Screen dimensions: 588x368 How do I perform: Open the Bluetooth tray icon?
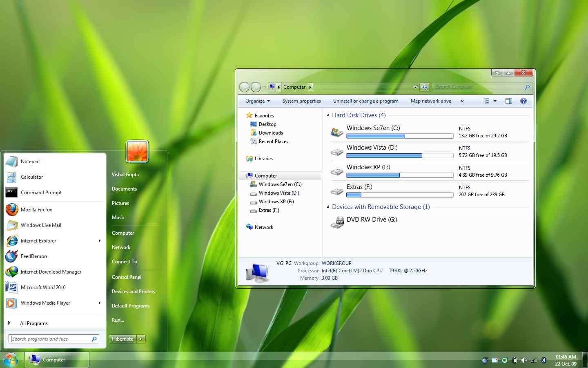(544, 360)
